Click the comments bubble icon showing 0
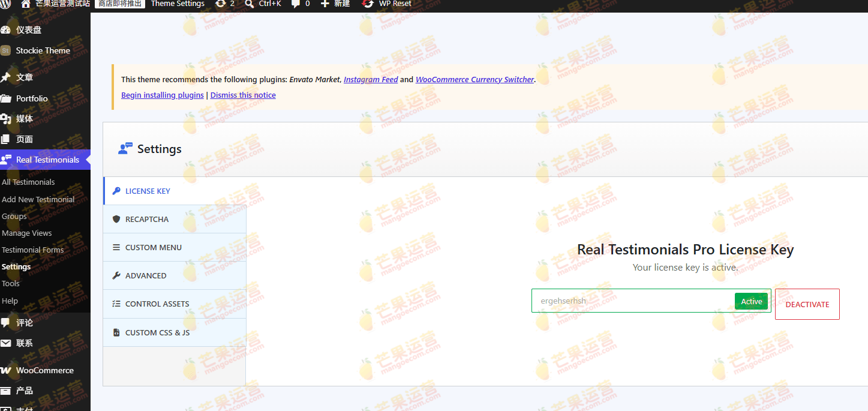Screen dimensions: 868x411 (x=296, y=4)
